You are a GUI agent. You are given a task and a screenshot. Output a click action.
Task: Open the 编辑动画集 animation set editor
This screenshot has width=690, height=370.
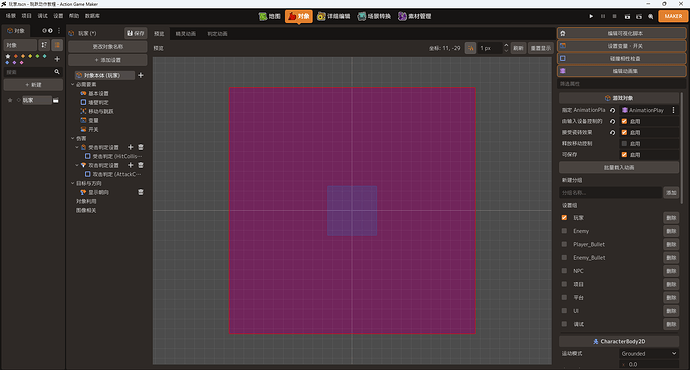point(621,71)
